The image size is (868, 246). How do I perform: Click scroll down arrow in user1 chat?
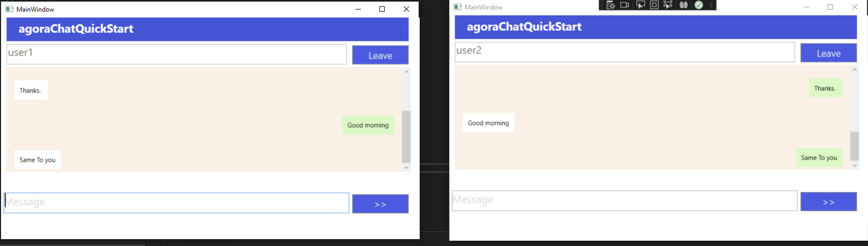tap(406, 168)
